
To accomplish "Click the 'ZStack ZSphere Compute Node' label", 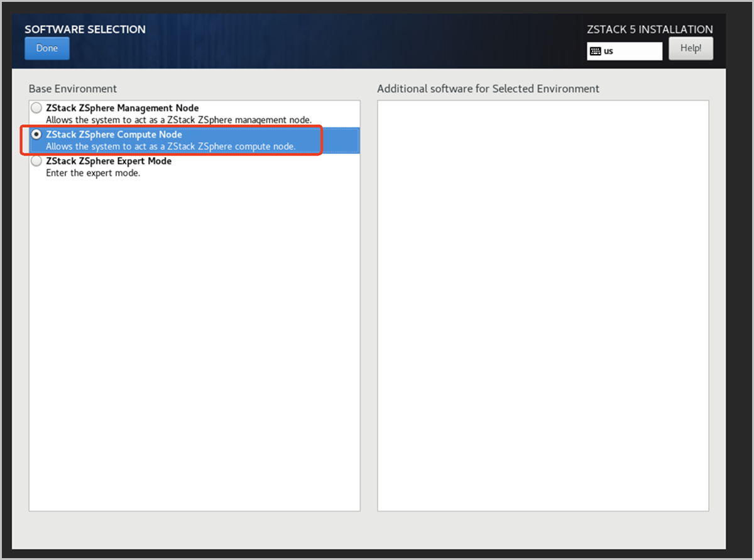I will click(x=114, y=135).
